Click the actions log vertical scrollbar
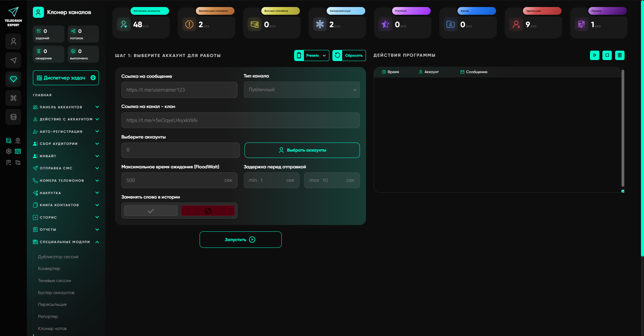The width and height of the screenshot is (644, 336). coord(623,127)
